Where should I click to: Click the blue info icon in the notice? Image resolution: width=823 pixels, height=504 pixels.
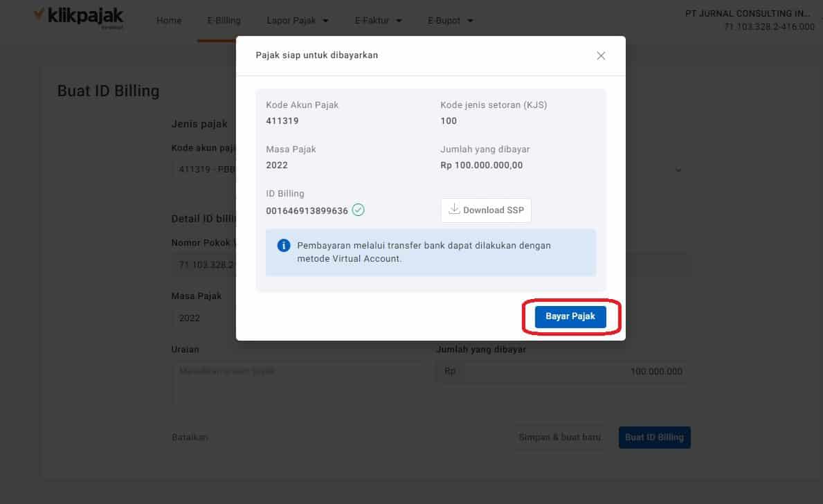tap(283, 245)
